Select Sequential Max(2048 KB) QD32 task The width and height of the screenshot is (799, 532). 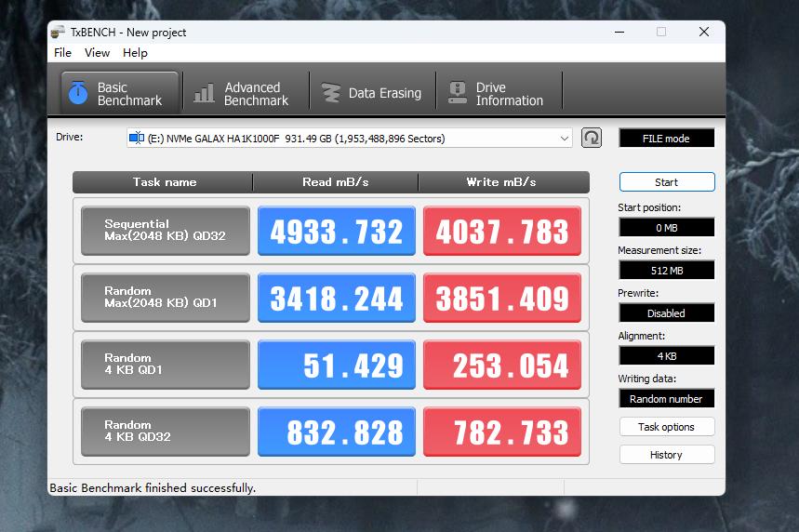165,231
